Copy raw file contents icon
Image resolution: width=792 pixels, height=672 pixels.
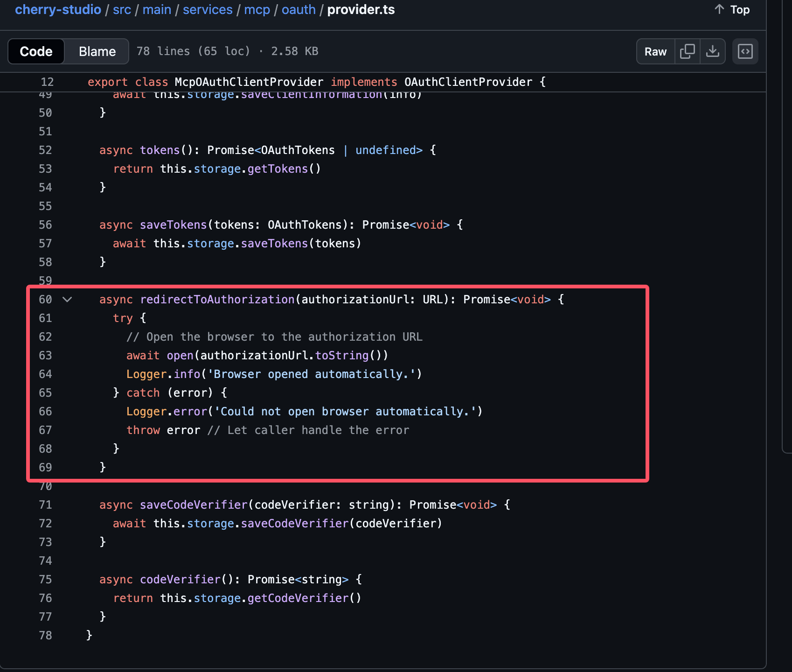(x=687, y=51)
